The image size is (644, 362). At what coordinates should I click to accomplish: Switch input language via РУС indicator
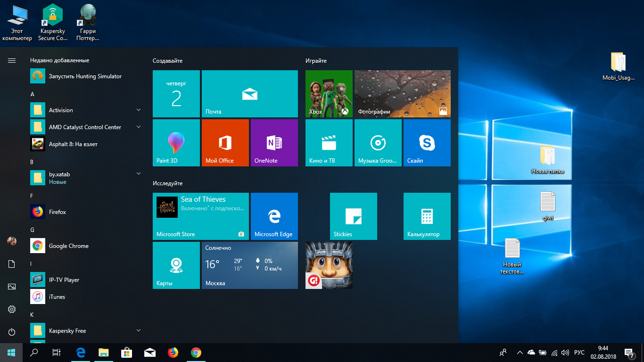coord(579,352)
